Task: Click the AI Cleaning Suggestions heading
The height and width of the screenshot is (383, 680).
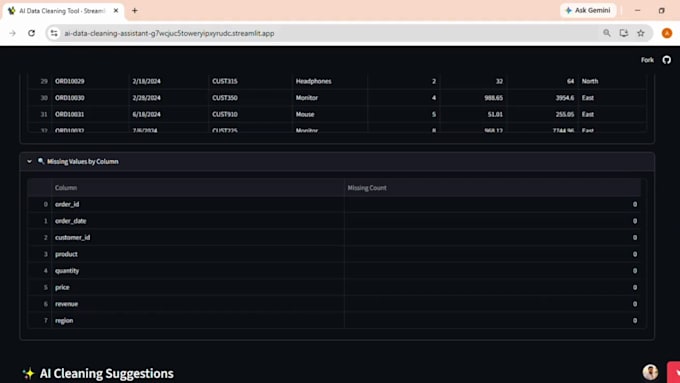Action: [x=107, y=373]
